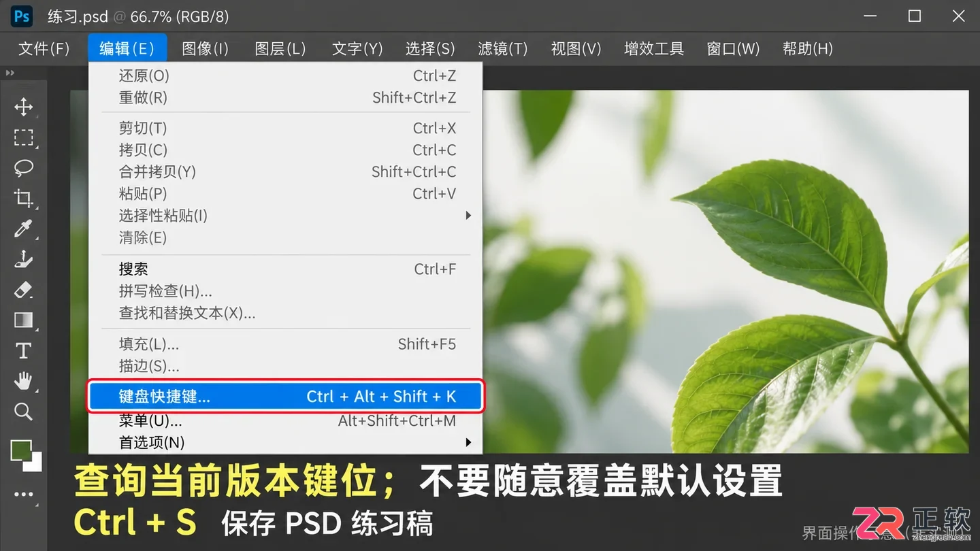
Task: Open the 滤镜(T) menu
Action: coord(503,49)
